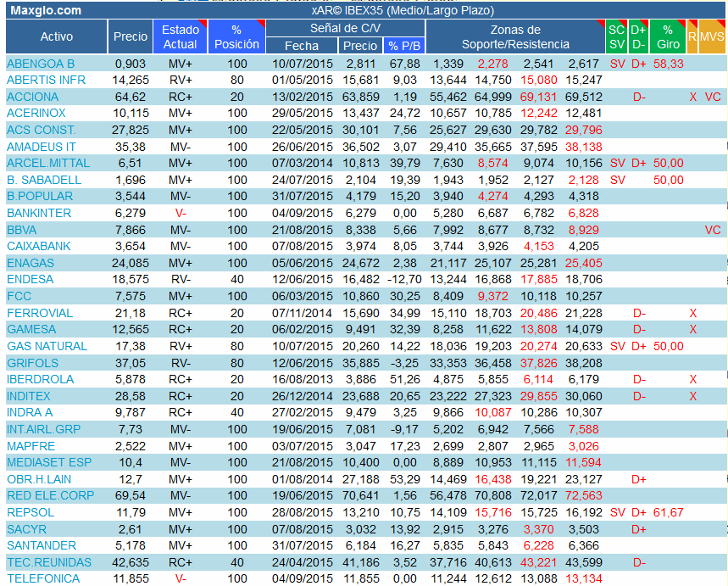Screen dimensions: 728x586
Task: Click the VC mark in BBVA row
Action: pos(713,230)
